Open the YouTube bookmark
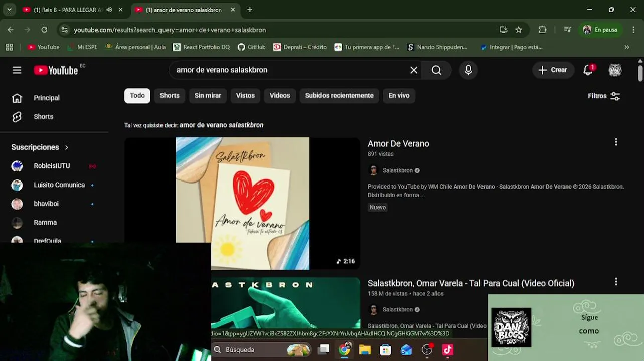Viewport: 644px width, 361px height. point(43,47)
